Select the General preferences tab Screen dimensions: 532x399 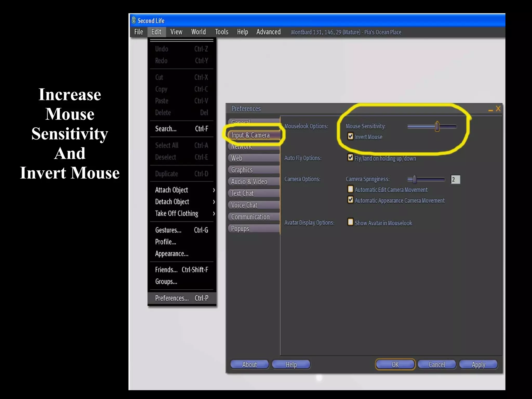click(254, 122)
